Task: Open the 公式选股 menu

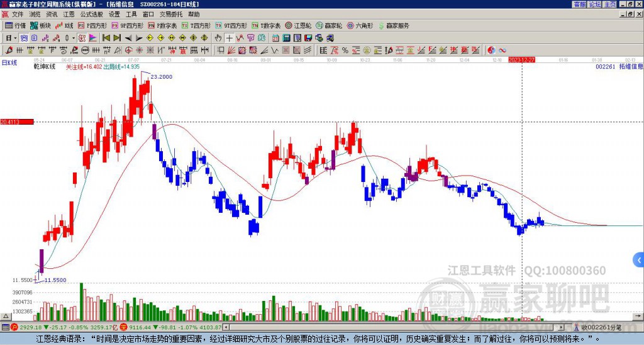Action: pos(91,14)
